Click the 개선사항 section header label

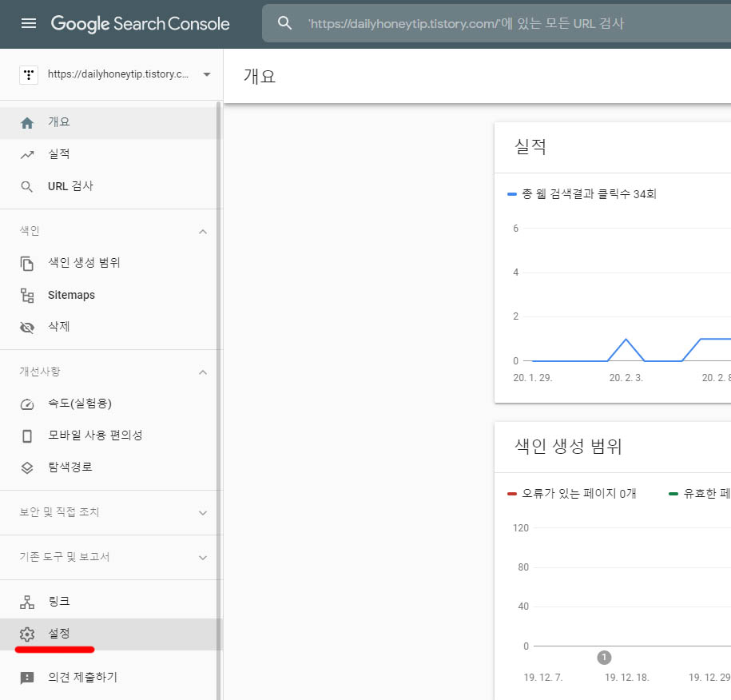pyautogui.click(x=40, y=372)
